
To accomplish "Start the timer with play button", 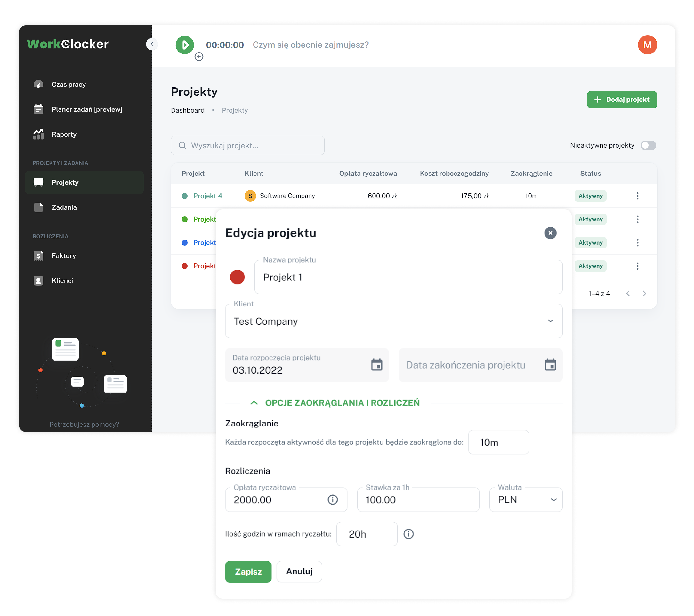I will (x=185, y=45).
